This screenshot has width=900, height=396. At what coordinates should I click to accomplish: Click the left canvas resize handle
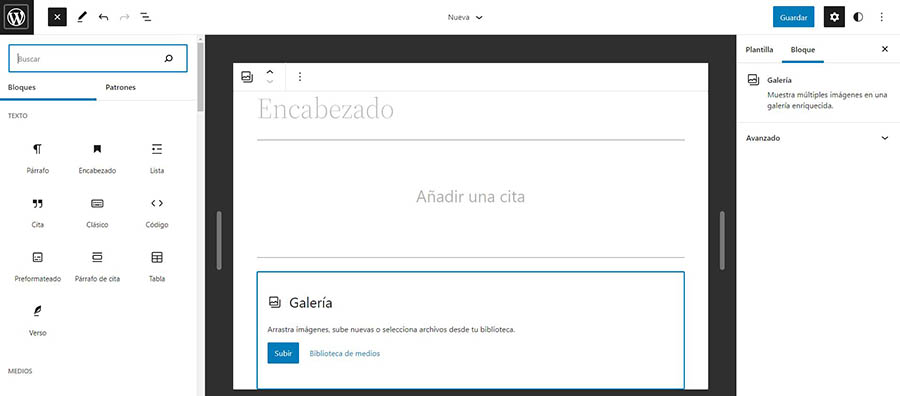click(x=219, y=240)
